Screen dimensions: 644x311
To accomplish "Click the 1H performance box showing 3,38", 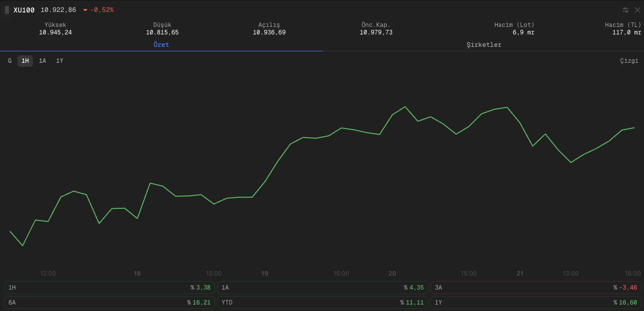I will click(x=109, y=288).
